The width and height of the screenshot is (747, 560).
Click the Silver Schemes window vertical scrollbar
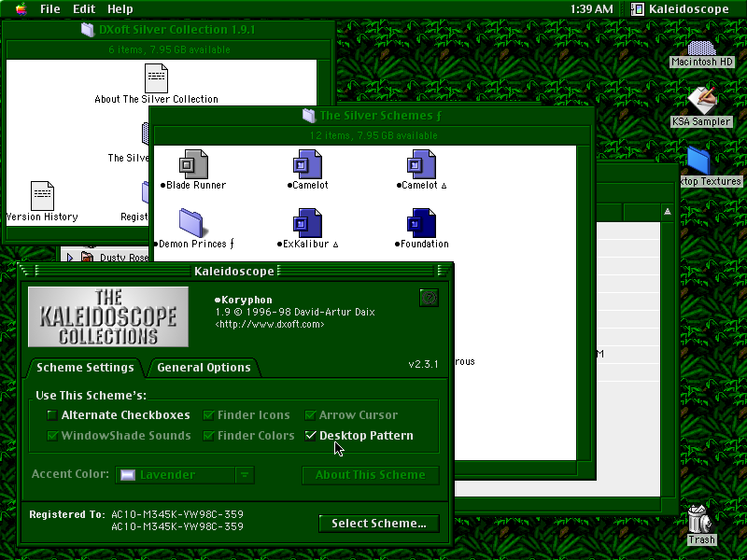tap(583, 302)
